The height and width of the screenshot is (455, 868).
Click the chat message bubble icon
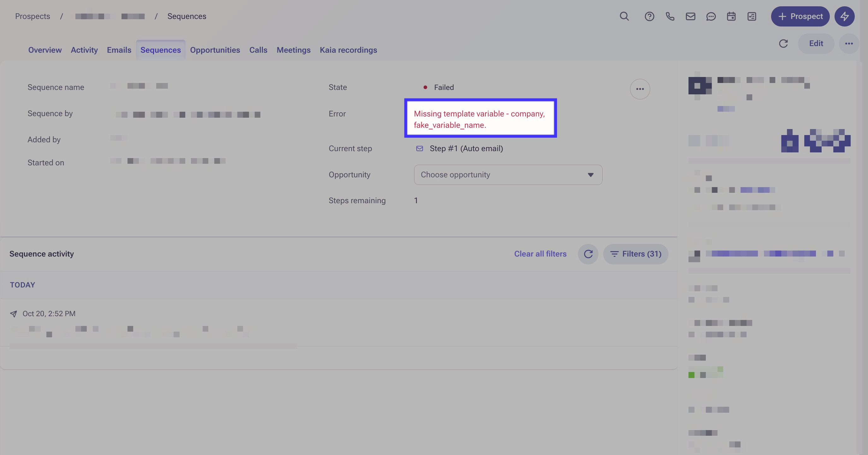click(x=710, y=16)
